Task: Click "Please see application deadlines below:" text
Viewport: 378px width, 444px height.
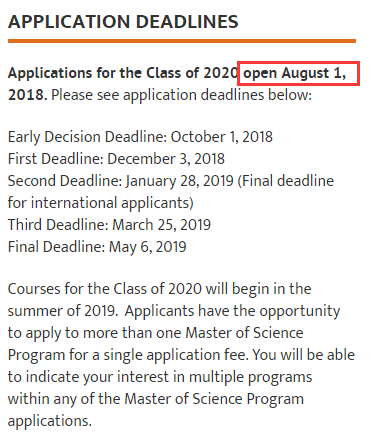Action: click(182, 95)
